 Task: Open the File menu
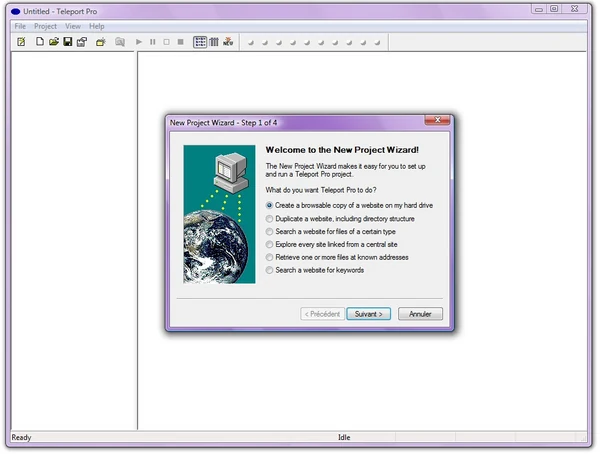pos(20,26)
